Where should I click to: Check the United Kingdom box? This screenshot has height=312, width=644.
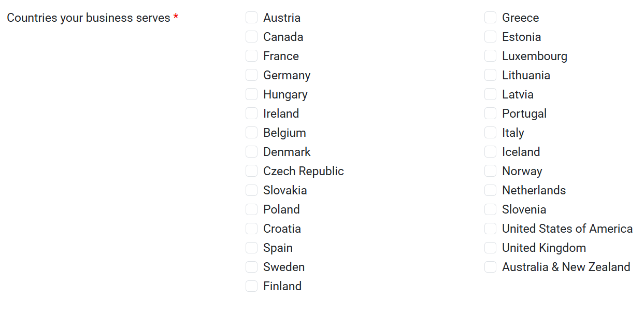coord(490,248)
